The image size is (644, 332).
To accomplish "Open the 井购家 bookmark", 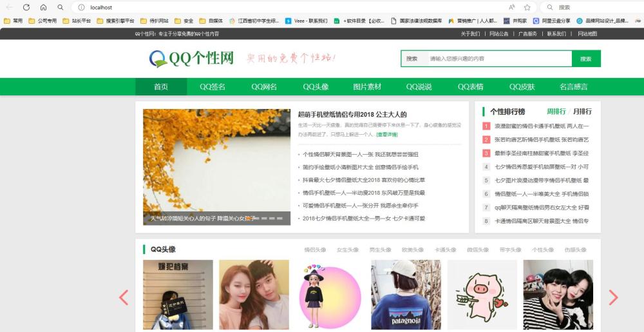I will point(515,21).
